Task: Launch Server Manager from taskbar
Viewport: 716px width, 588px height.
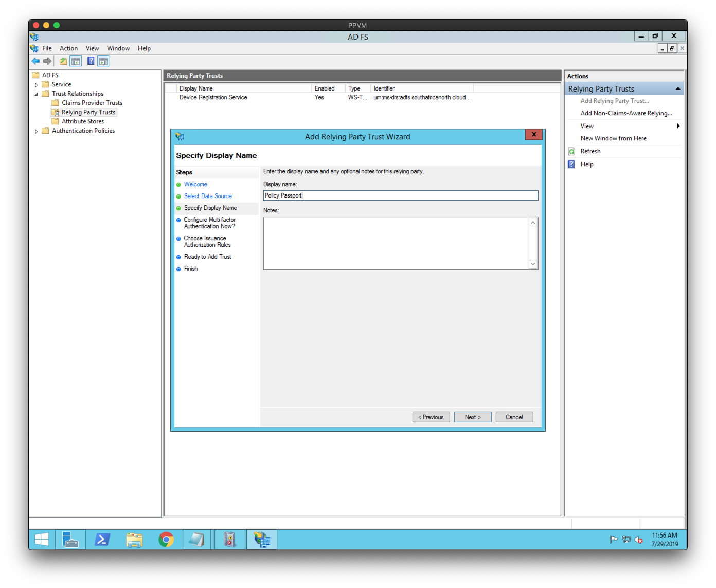Action: 70,540
